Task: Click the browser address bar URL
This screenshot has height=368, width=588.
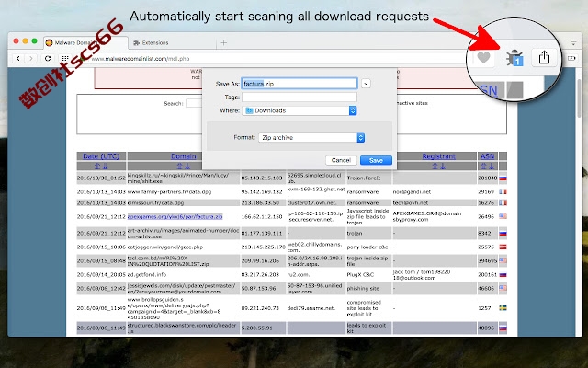Action: 141,59
